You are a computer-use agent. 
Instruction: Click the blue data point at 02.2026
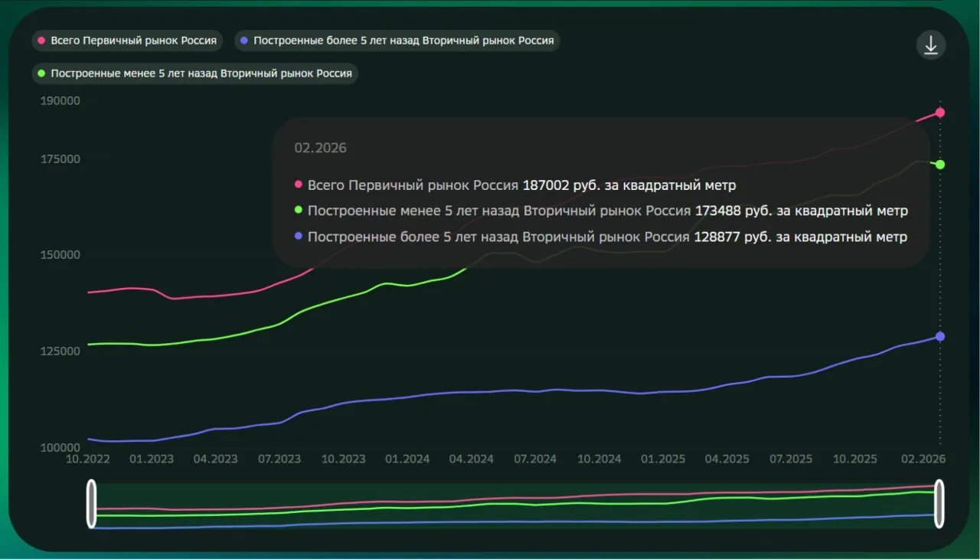coord(940,336)
